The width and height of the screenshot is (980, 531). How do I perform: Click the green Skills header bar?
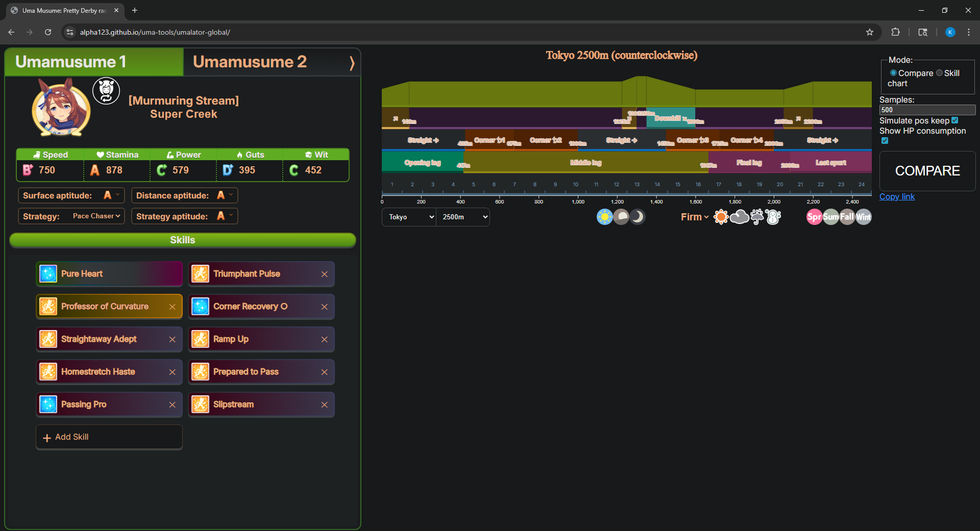tap(183, 240)
